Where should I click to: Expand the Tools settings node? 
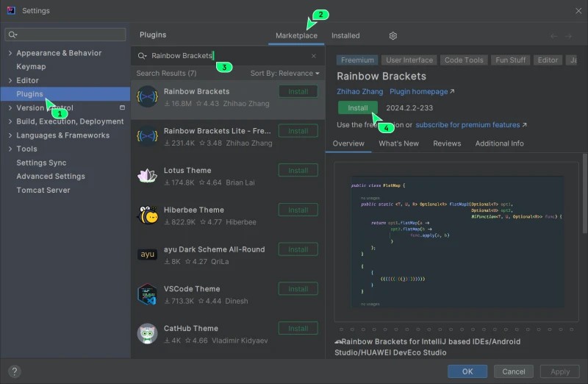10,149
